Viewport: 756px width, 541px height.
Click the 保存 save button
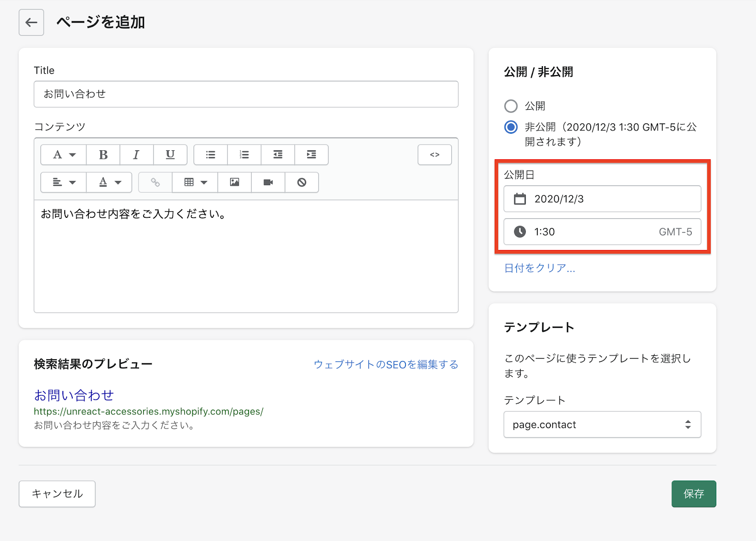click(693, 494)
